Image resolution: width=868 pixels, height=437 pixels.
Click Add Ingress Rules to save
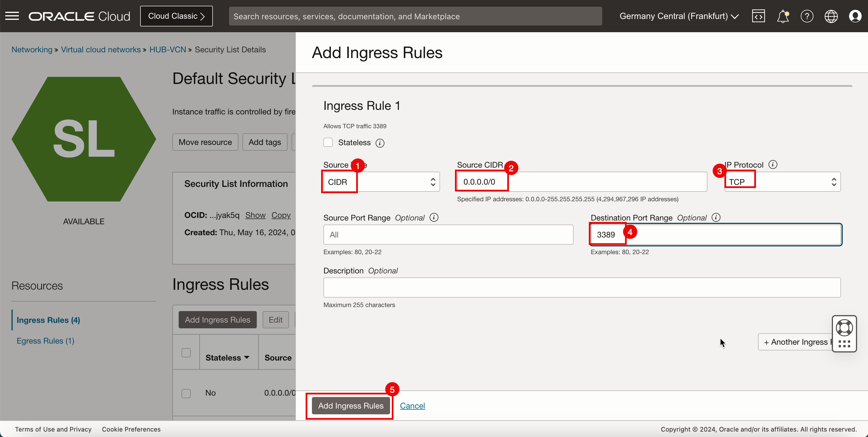pyautogui.click(x=351, y=406)
